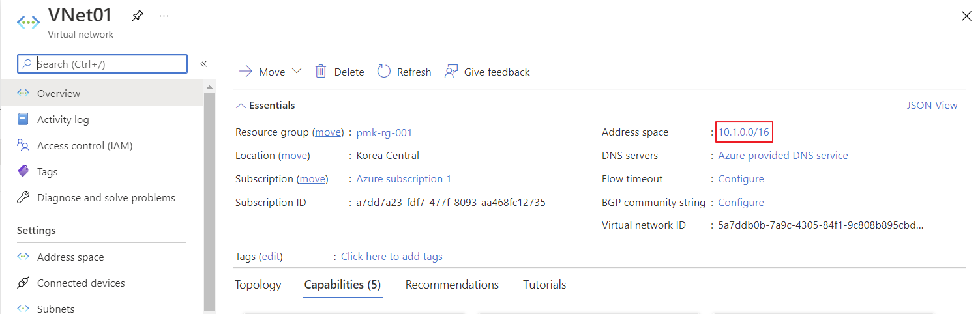Switch to the Topology tab
The width and height of the screenshot is (980, 314).
pyautogui.click(x=258, y=285)
